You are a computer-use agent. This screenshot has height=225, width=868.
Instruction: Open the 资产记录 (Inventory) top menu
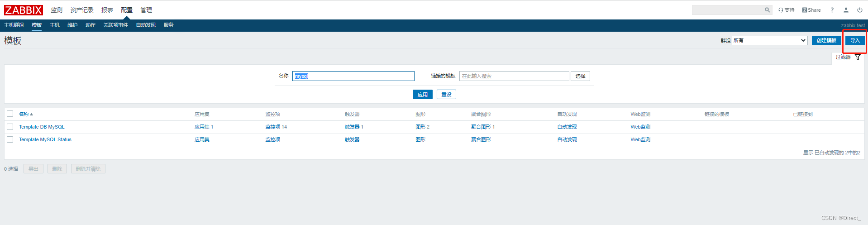click(82, 10)
